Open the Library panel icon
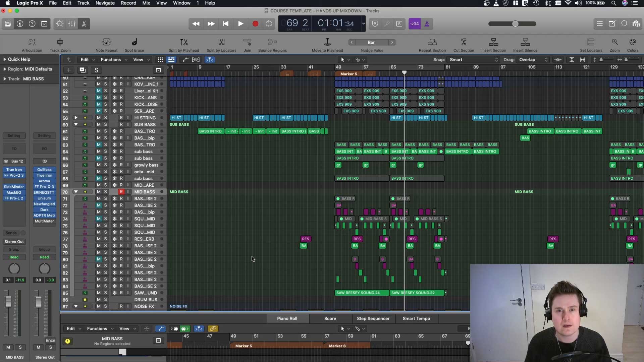This screenshot has height=362, width=644. 8,24
